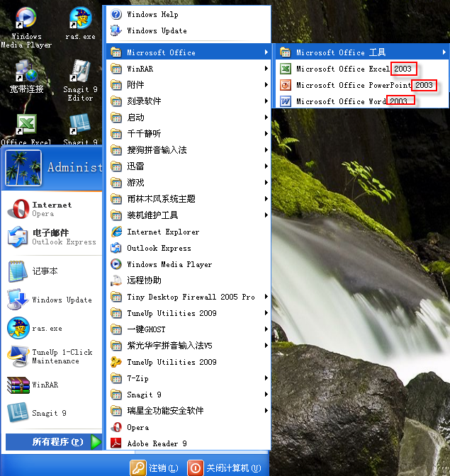Expand the 游戏 games folder
The width and height of the screenshot is (450, 476).
point(189,183)
